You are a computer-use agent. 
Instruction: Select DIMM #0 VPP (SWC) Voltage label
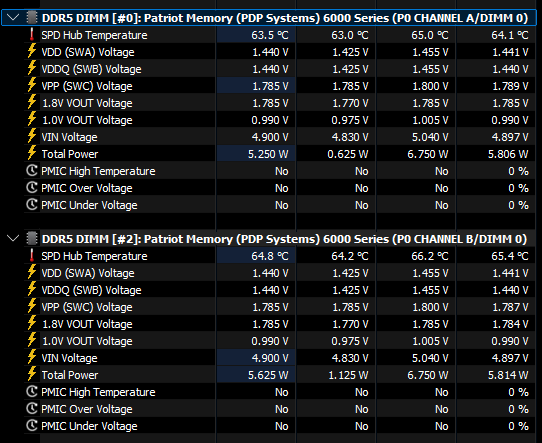[x=87, y=86]
